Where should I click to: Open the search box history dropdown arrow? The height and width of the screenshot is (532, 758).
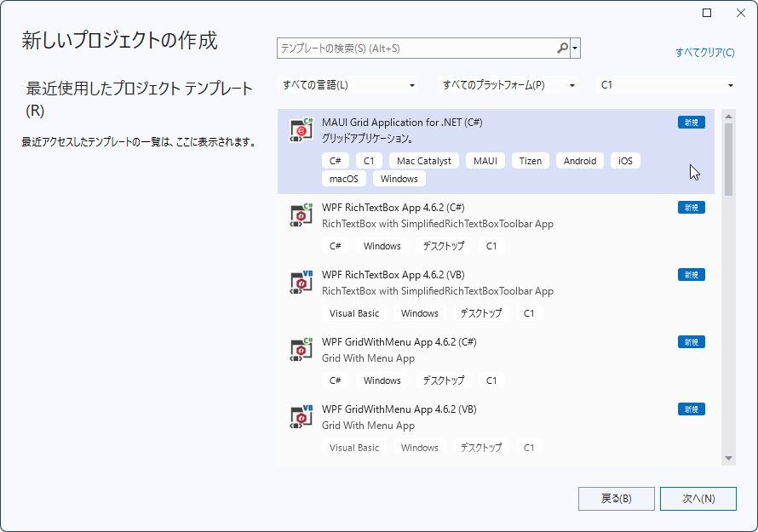[x=575, y=49]
